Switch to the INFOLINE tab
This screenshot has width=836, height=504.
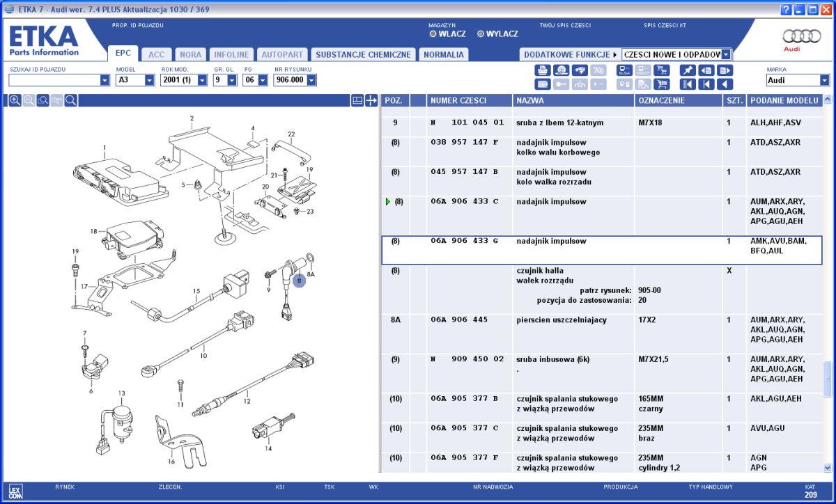coord(231,54)
